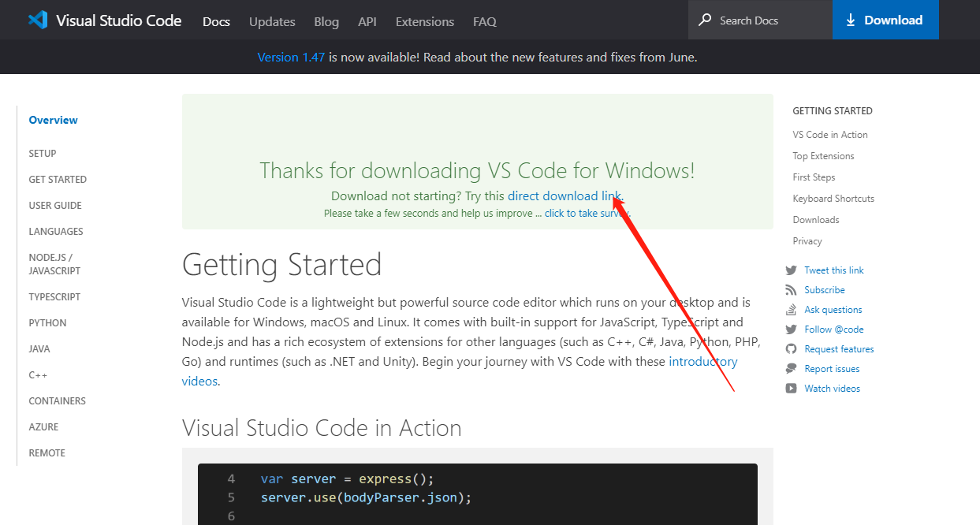Click the Watch videos link text
Image resolution: width=980 pixels, height=525 pixels.
(833, 389)
